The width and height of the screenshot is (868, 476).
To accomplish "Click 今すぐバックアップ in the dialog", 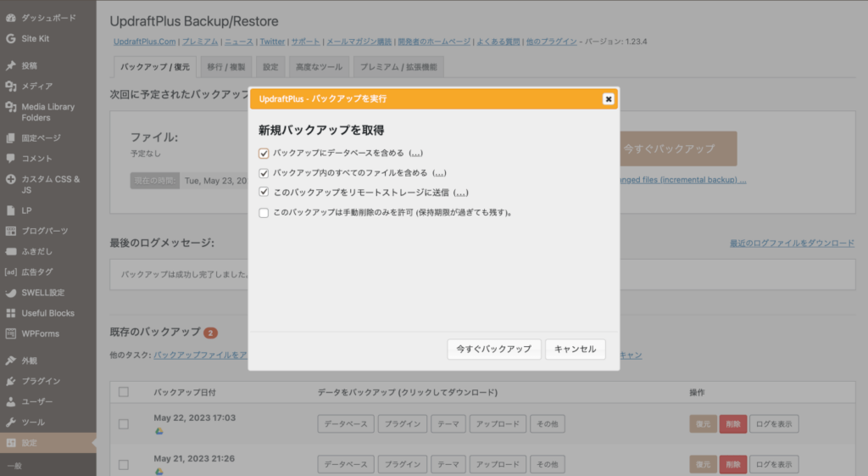I will (494, 349).
